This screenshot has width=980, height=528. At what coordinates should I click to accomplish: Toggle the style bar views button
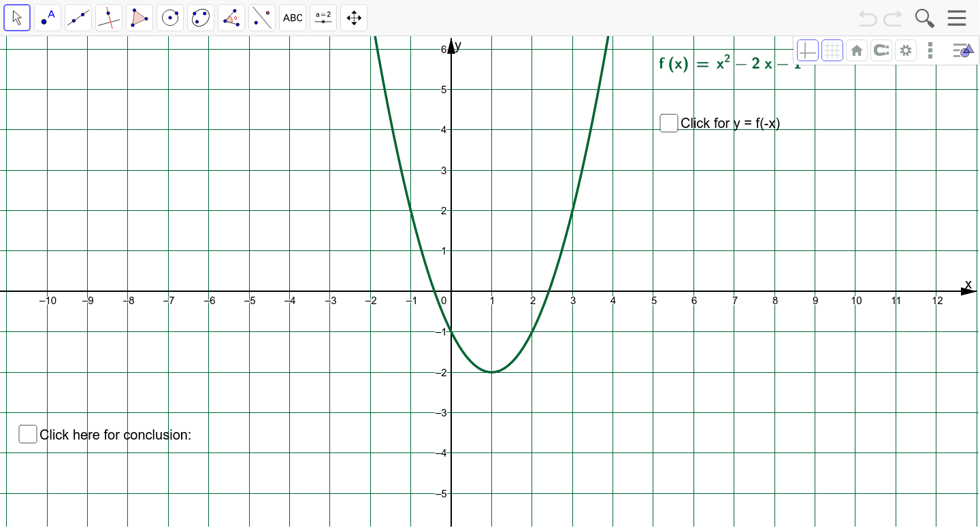click(963, 50)
